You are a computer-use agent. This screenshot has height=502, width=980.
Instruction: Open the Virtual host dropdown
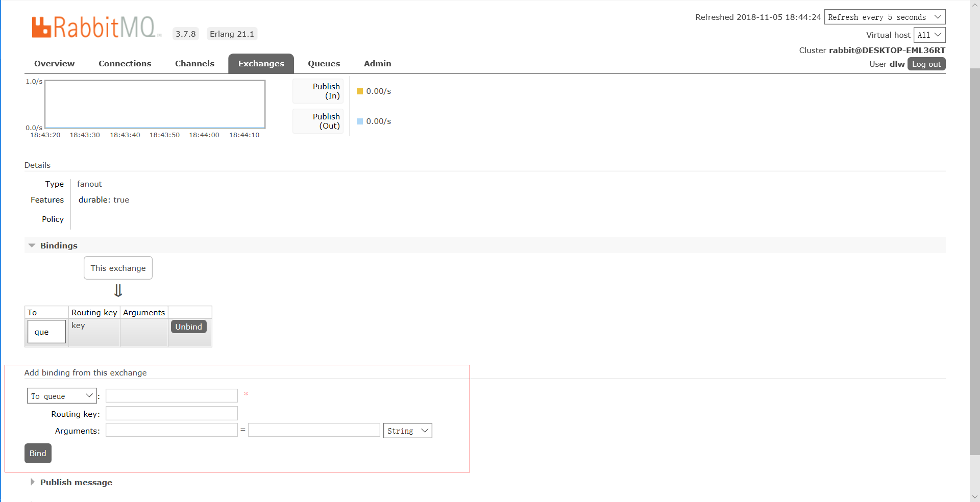[929, 35]
